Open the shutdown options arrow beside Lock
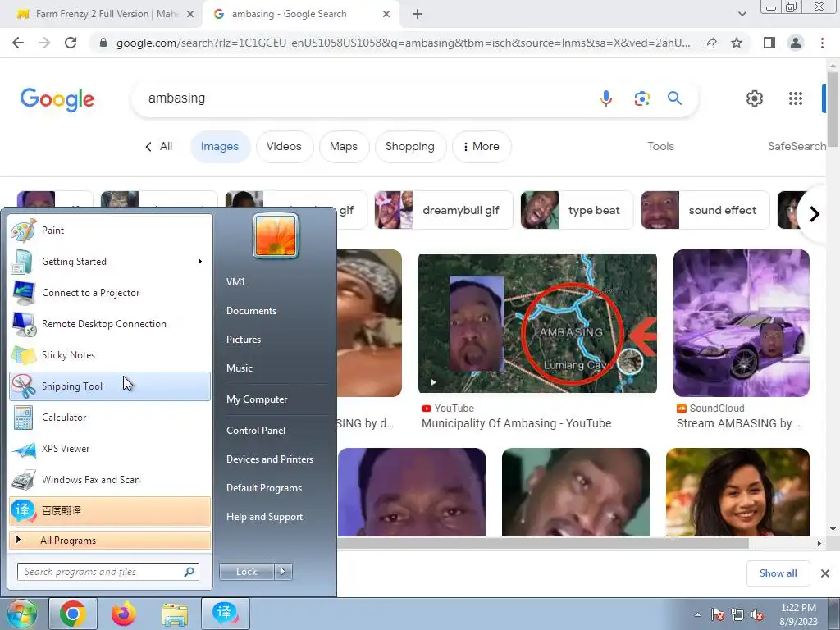This screenshot has width=840, height=630. [x=283, y=572]
